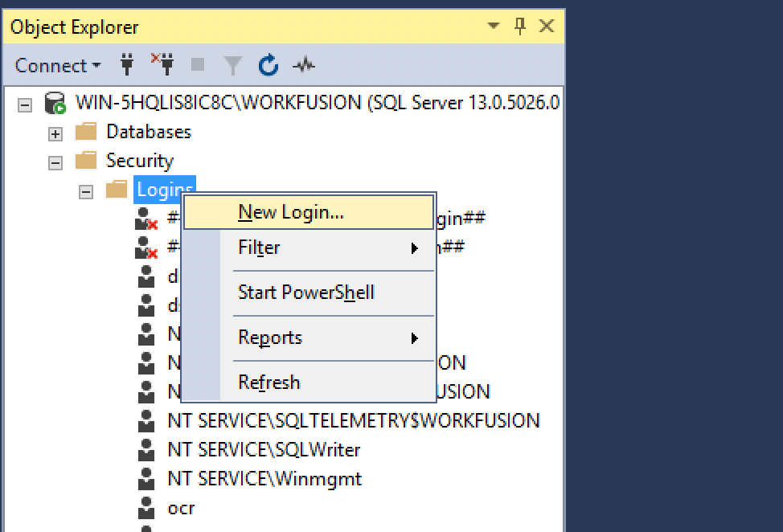Click the Connect Object Explorer plug icon
Screen dimensions: 783x532
coord(127,65)
